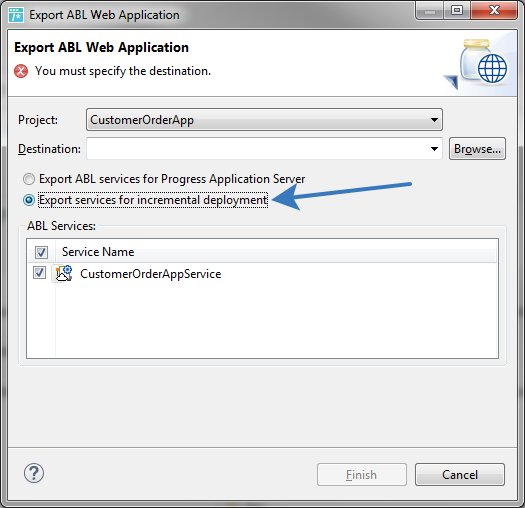Expand the Destination dropdown arrow
This screenshot has width=525, height=508.
pos(434,149)
